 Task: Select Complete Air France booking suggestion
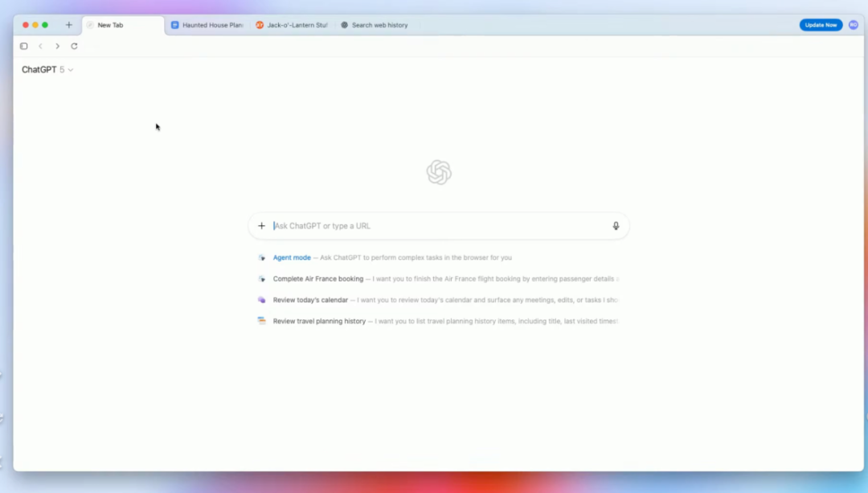tap(318, 279)
